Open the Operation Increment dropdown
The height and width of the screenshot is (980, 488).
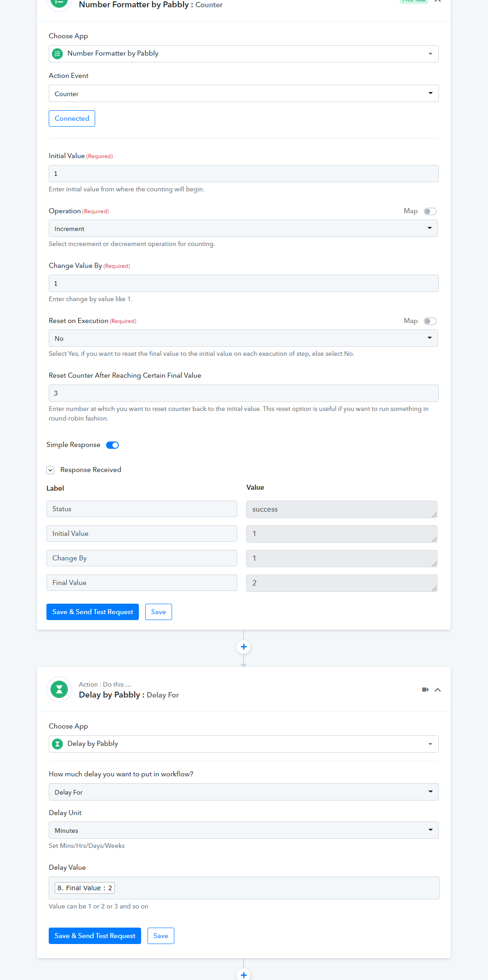243,228
